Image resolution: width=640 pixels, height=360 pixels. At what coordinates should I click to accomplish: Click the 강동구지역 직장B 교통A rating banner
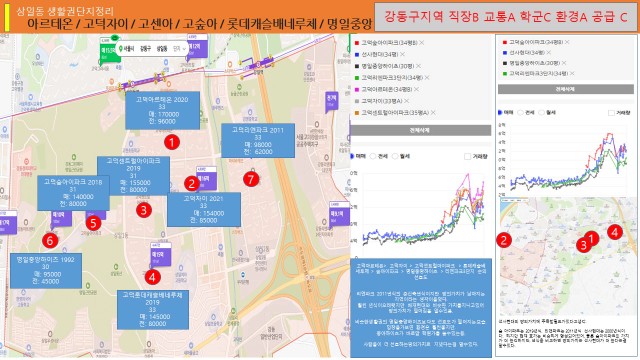[x=506, y=17]
